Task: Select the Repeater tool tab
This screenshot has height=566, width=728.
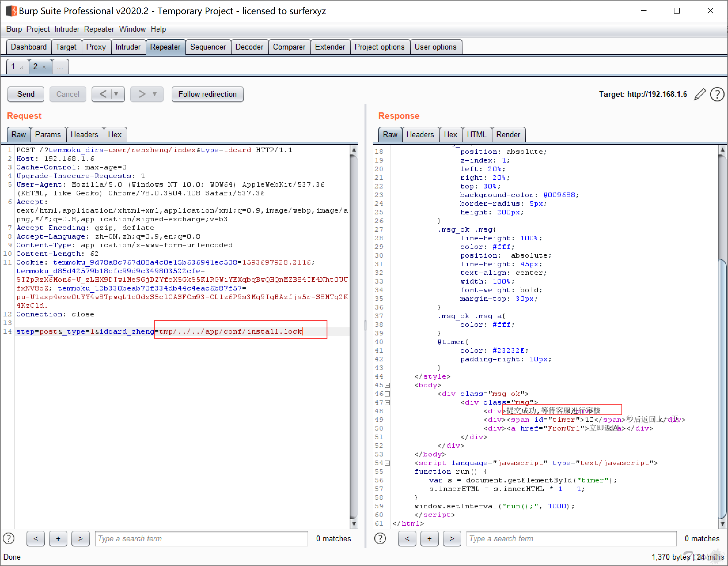Action: 165,47
